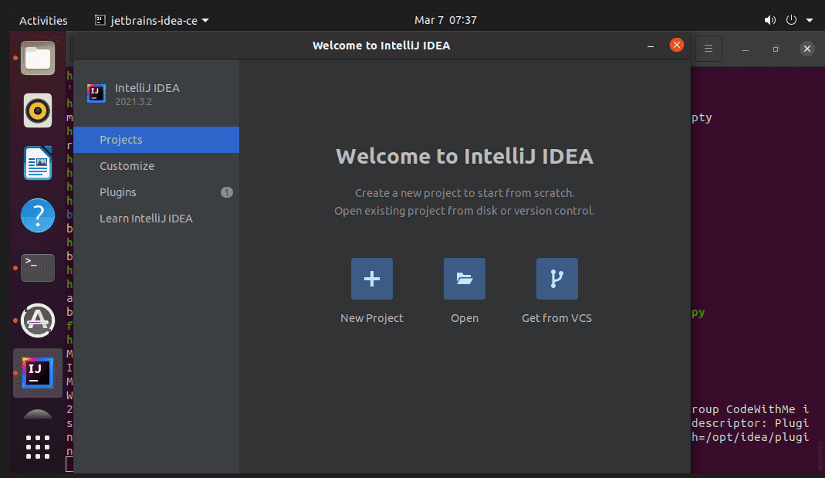Screen dimensions: 825x478
Task: Open the Learn IntelliJ IDEA tab
Action: [156, 218]
